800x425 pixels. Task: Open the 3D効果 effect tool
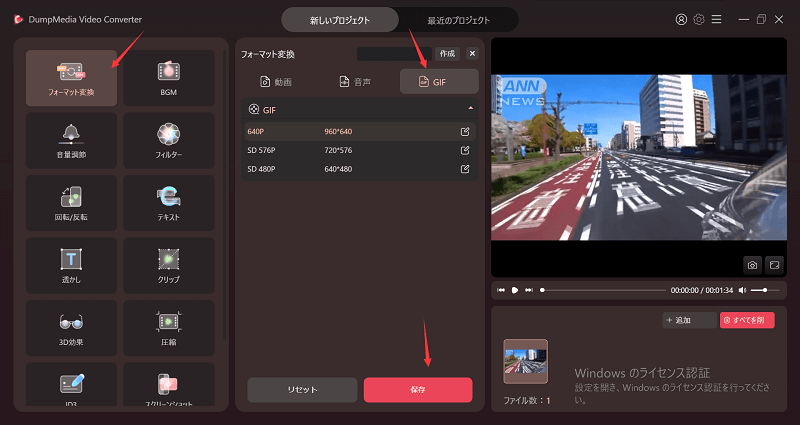71,328
